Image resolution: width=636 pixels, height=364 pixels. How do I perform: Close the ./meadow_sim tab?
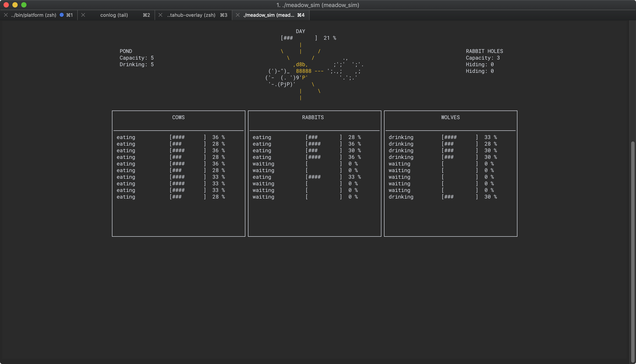click(238, 15)
